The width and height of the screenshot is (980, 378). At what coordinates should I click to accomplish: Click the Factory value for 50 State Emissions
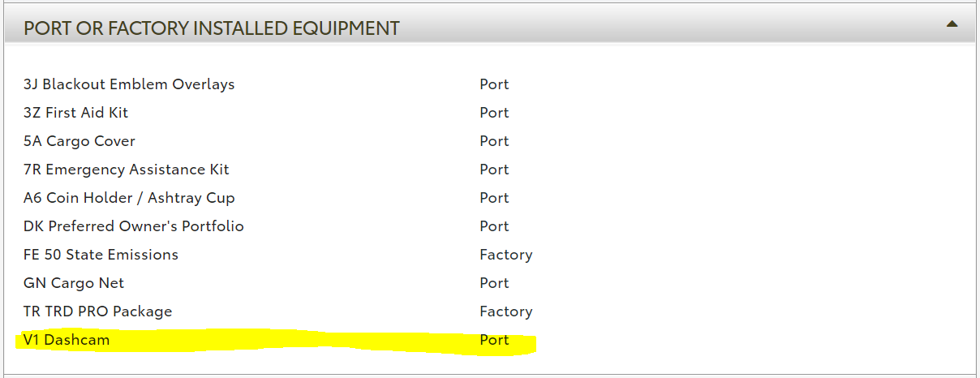(505, 255)
